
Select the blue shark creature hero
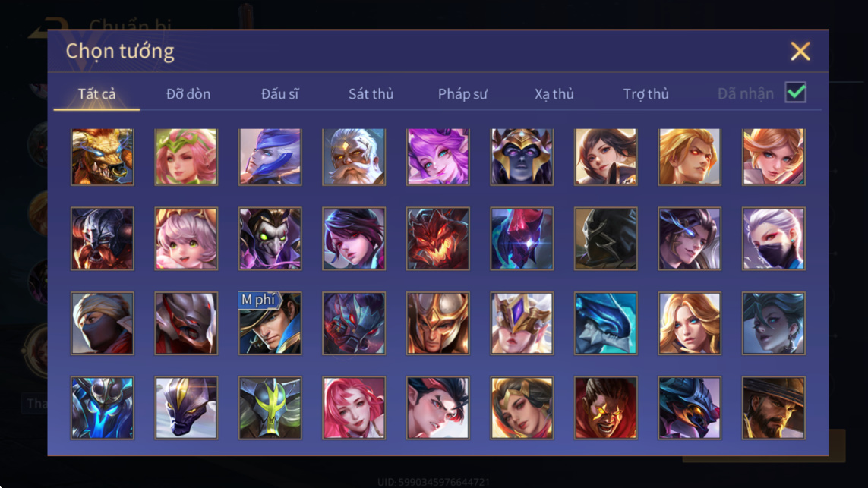tap(605, 323)
